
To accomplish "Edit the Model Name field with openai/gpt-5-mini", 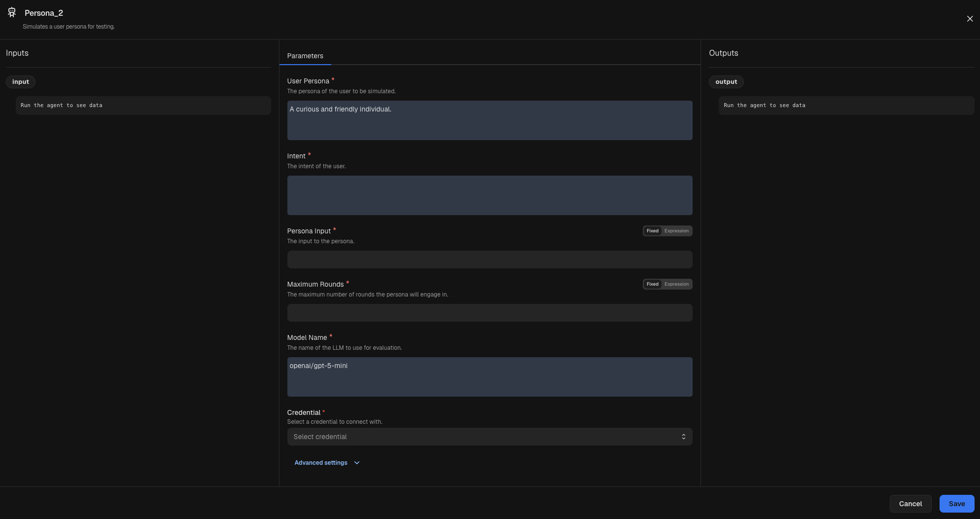I will (490, 376).
